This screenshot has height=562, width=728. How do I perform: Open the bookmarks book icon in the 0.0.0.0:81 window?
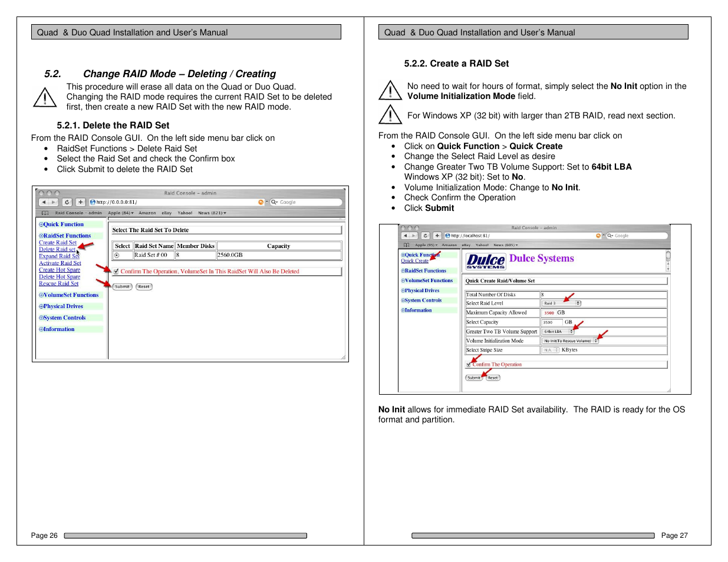click(45, 213)
